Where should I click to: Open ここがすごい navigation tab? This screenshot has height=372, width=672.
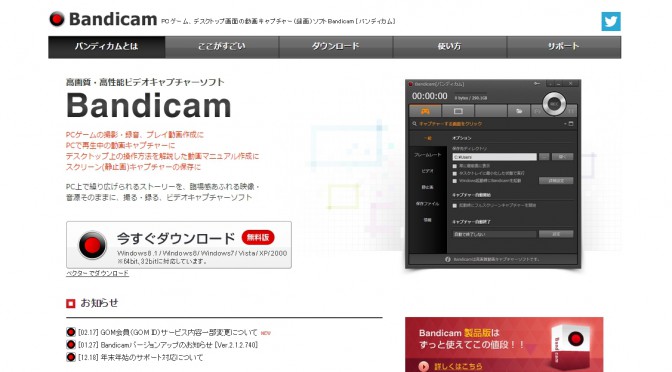coord(222,47)
